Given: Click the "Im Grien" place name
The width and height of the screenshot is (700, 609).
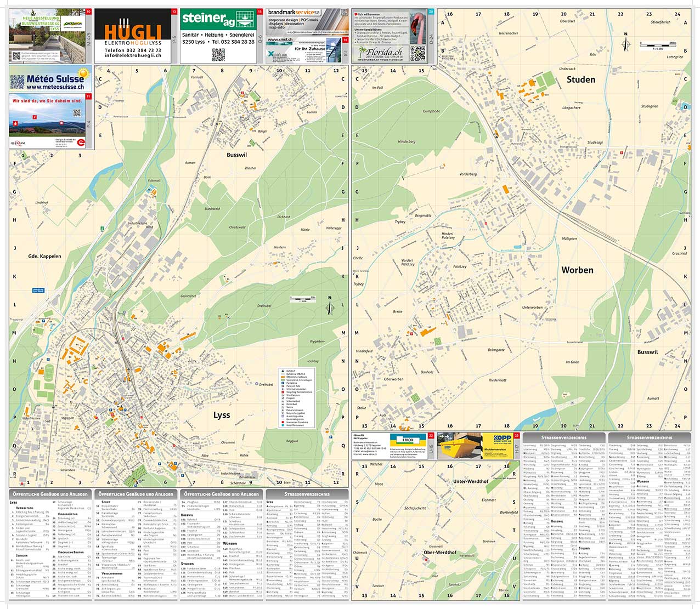Looking at the screenshot, I should [x=572, y=362].
